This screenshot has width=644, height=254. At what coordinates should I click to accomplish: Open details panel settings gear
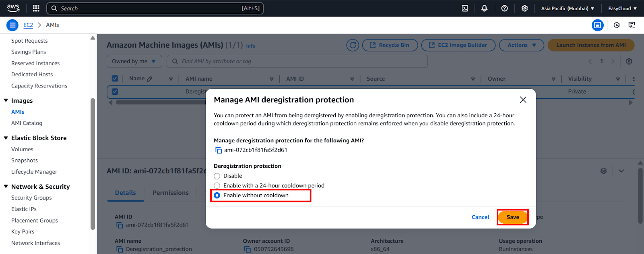click(603, 171)
